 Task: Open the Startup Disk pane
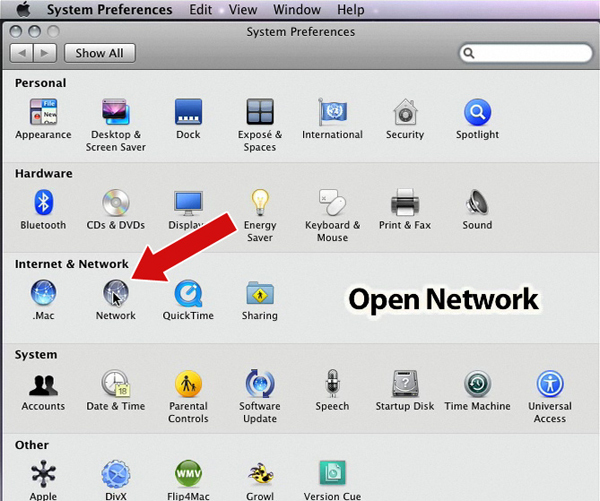(x=404, y=384)
